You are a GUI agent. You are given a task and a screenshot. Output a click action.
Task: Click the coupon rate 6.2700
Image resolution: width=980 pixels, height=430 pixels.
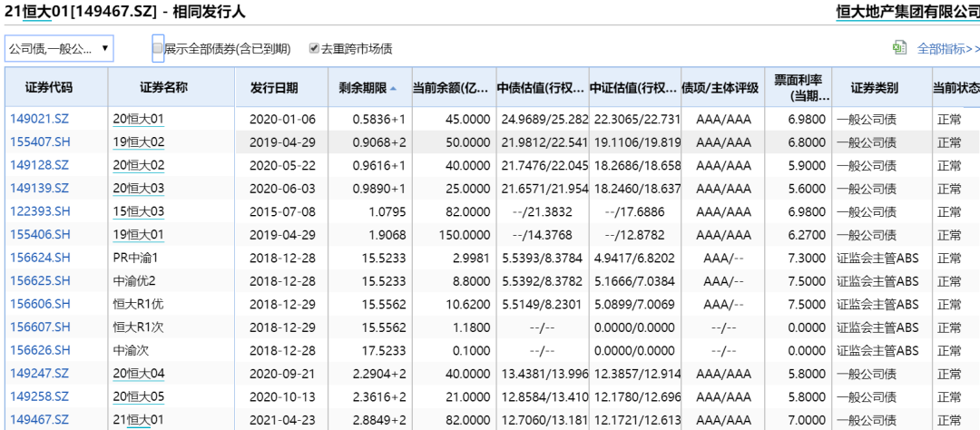tap(807, 235)
